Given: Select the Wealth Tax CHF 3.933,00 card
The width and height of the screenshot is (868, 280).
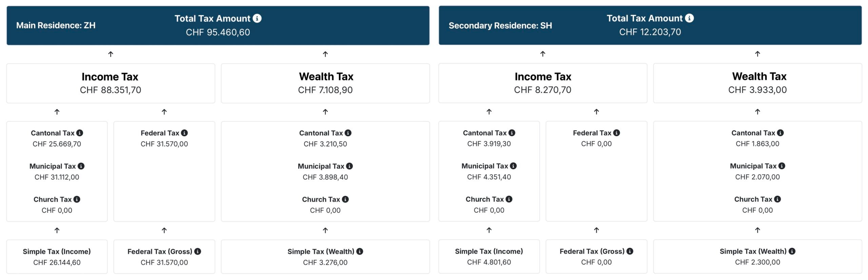Looking at the screenshot, I should 757,83.
